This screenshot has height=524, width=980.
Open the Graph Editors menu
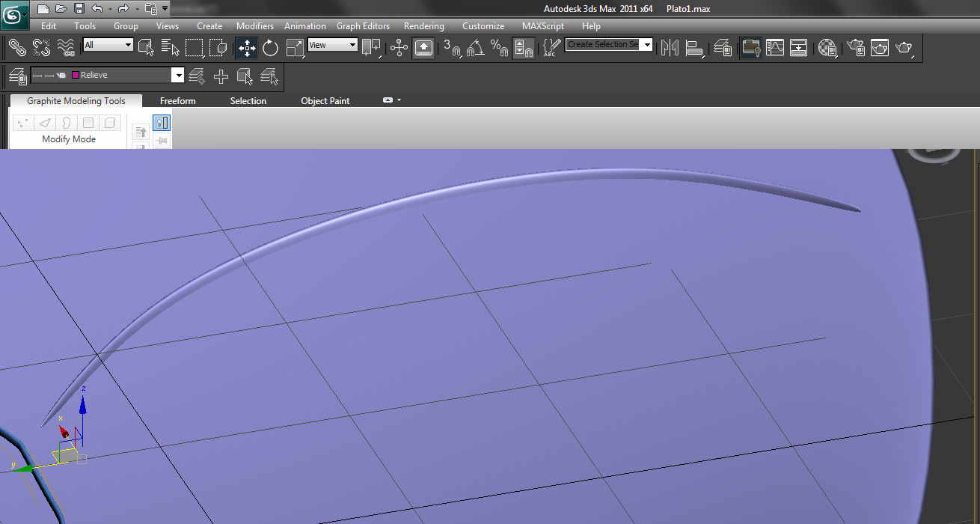click(x=363, y=26)
